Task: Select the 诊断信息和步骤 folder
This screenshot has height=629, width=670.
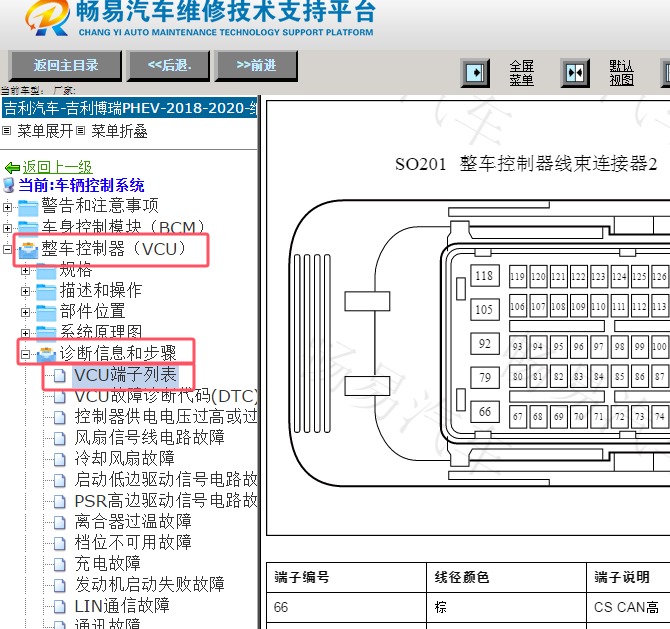Action: pos(118,353)
